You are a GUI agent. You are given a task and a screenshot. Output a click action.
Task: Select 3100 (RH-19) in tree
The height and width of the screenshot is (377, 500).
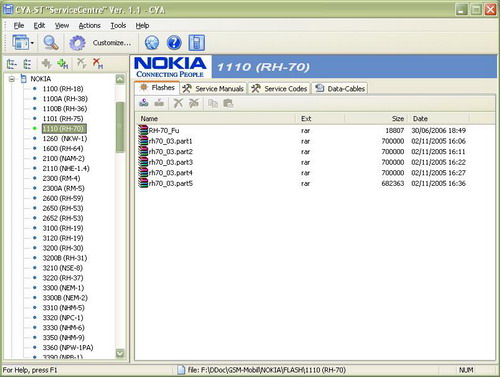click(x=63, y=228)
